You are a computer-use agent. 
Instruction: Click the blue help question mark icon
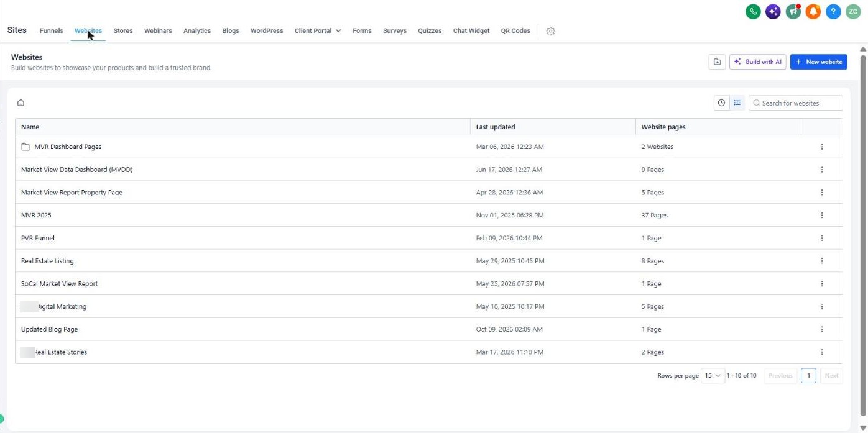pos(833,11)
